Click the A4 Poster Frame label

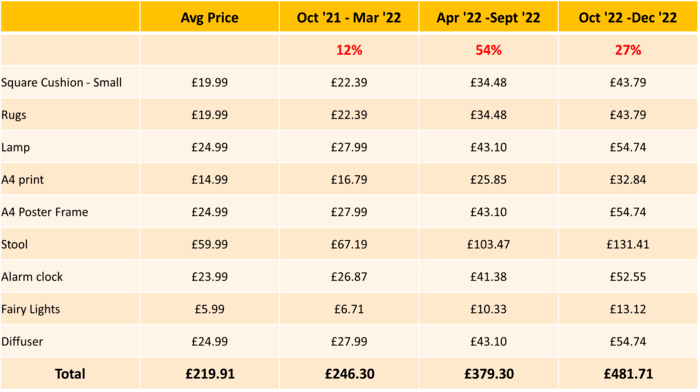[45, 212]
